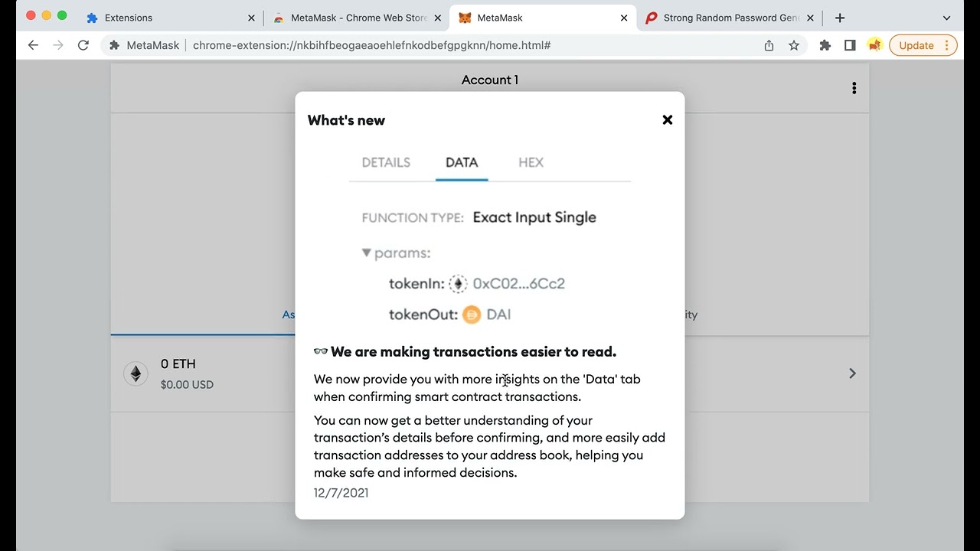Close the MetaMask Chrome Web Store tab
980x551 pixels.
tap(437, 18)
